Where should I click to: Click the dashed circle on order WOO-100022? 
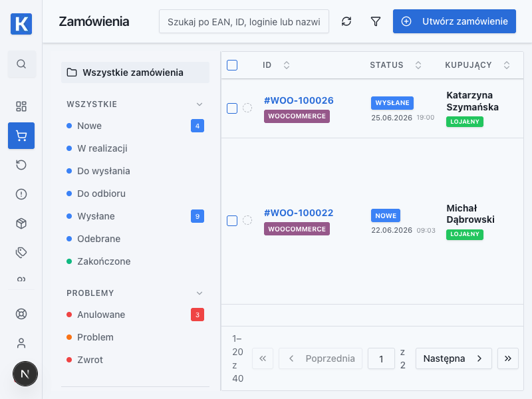(247, 220)
